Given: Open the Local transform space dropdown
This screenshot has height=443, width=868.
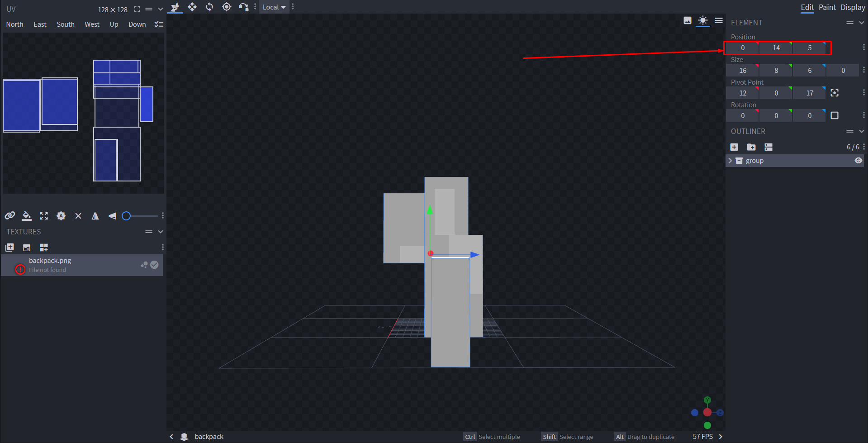Looking at the screenshot, I should point(274,7).
